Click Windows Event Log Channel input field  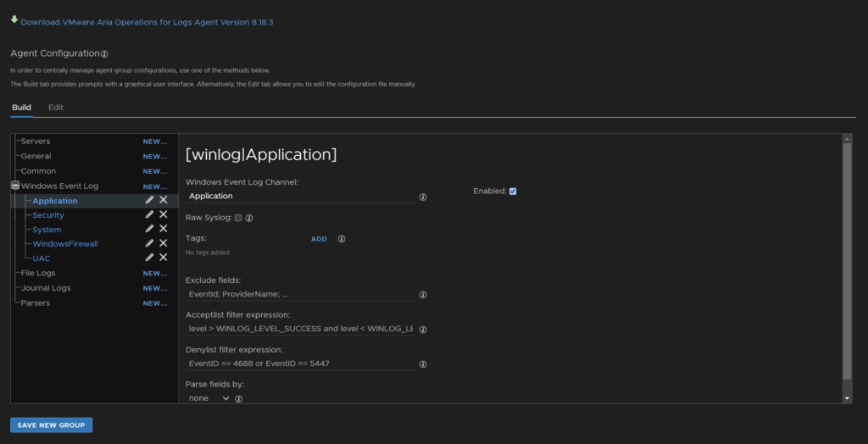coord(301,196)
